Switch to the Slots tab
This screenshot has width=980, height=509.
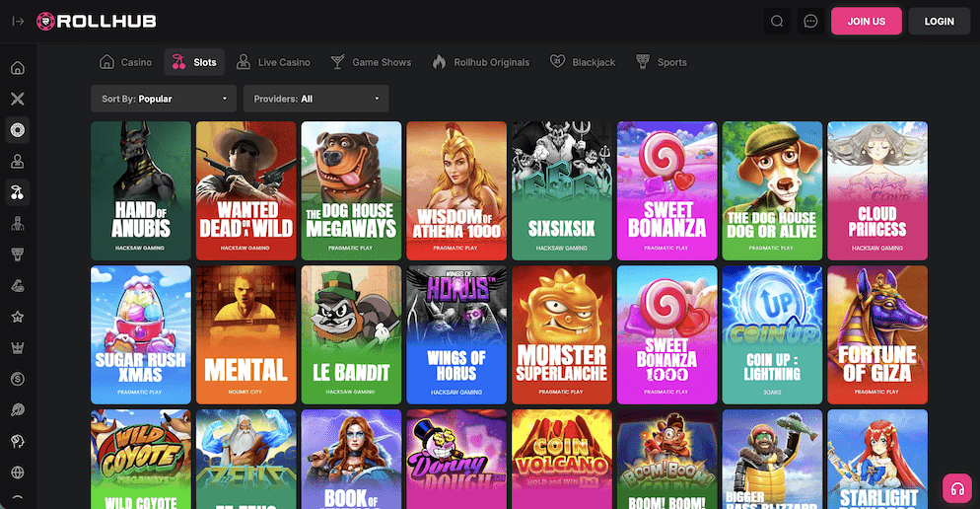click(194, 62)
